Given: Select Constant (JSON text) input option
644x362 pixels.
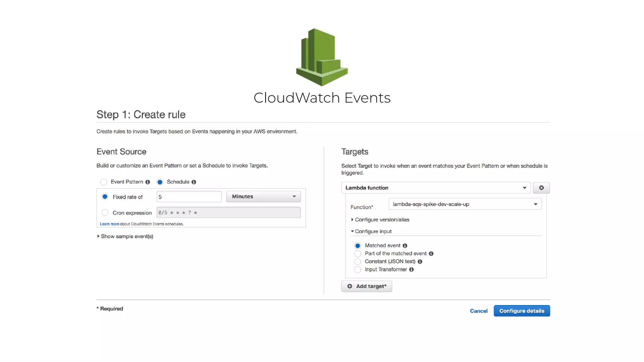Looking at the screenshot, I should coord(358,261).
